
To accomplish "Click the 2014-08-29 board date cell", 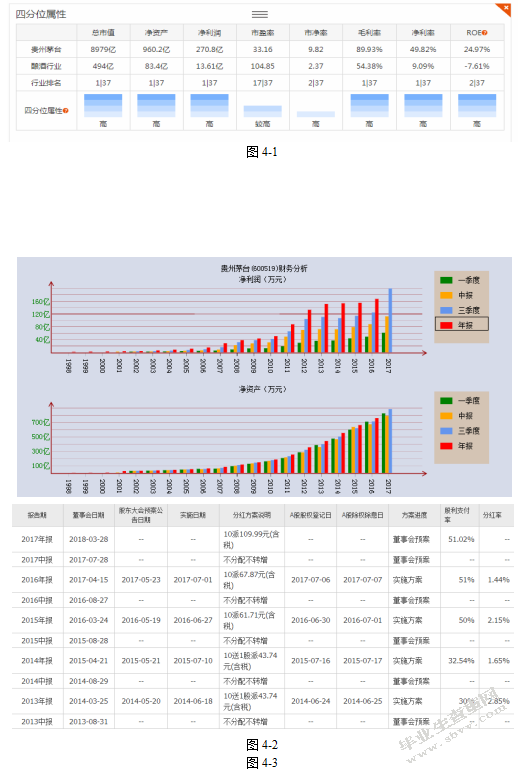I will pos(89,681).
